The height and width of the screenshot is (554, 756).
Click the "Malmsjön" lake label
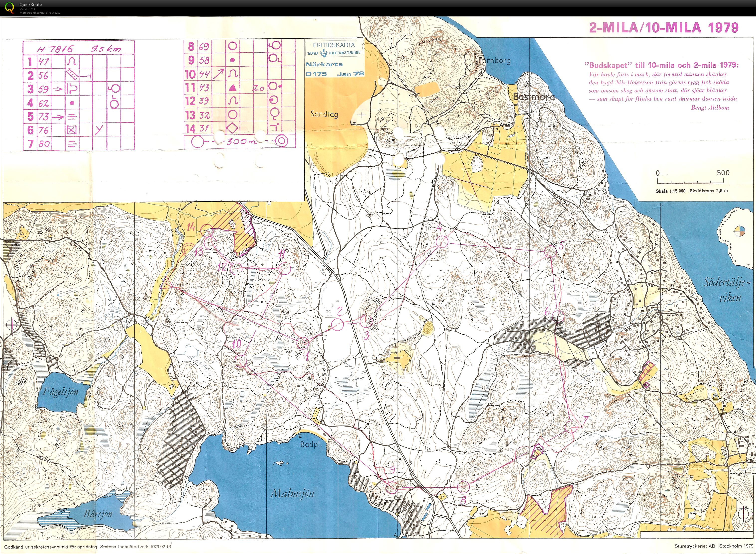(292, 493)
